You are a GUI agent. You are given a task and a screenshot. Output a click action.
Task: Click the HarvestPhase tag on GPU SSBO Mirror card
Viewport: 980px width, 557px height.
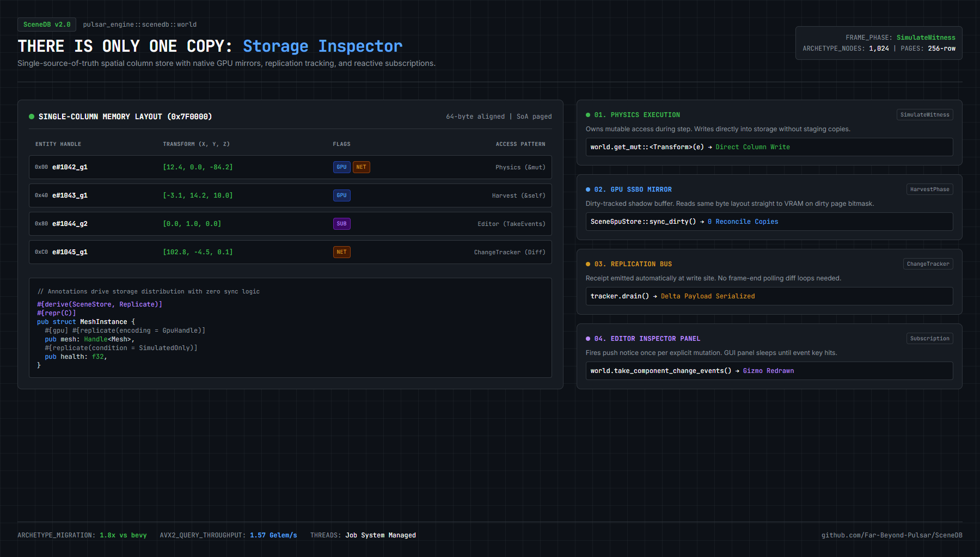(930, 189)
